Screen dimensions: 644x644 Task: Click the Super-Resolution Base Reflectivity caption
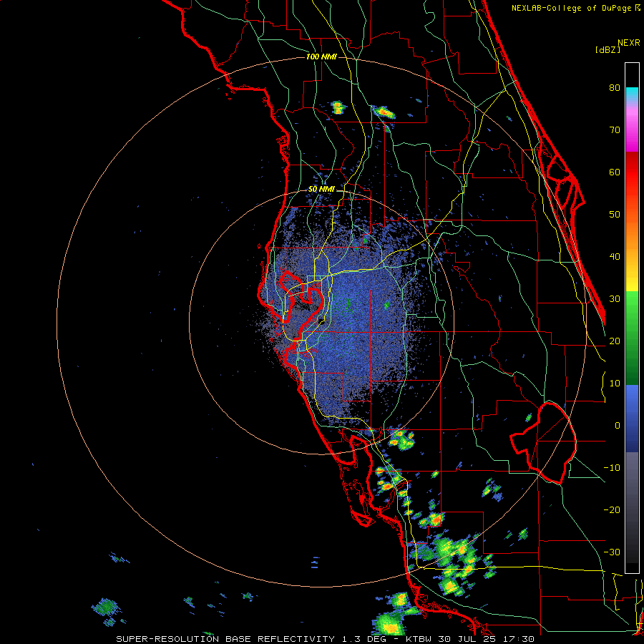click(225, 639)
